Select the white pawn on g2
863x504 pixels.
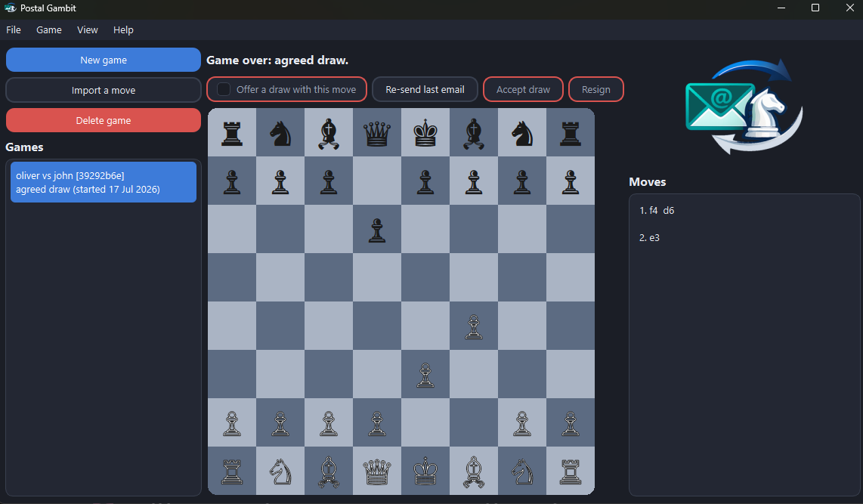(522, 424)
